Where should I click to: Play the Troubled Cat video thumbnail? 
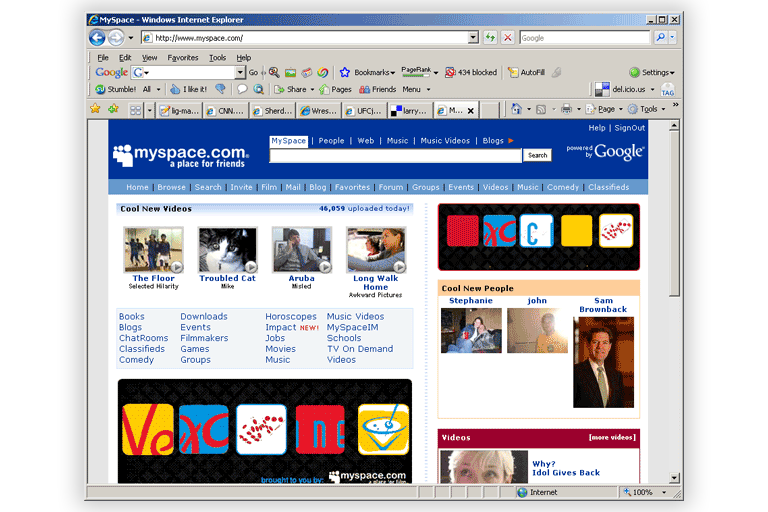(x=227, y=250)
